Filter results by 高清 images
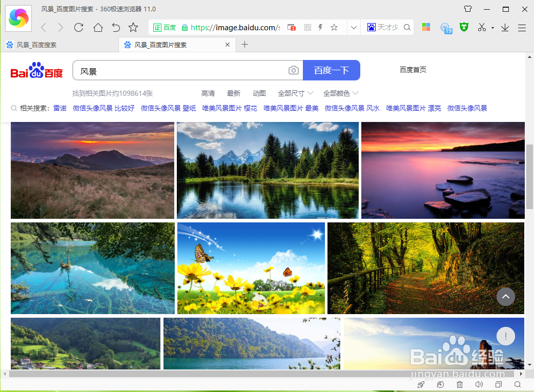This screenshot has width=534, height=392. tap(208, 93)
